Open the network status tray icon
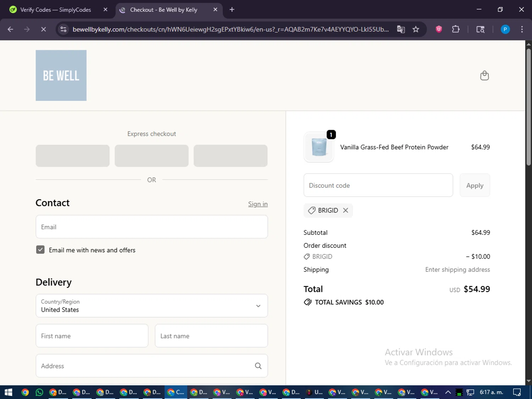The width and height of the screenshot is (532, 399). coord(470,392)
